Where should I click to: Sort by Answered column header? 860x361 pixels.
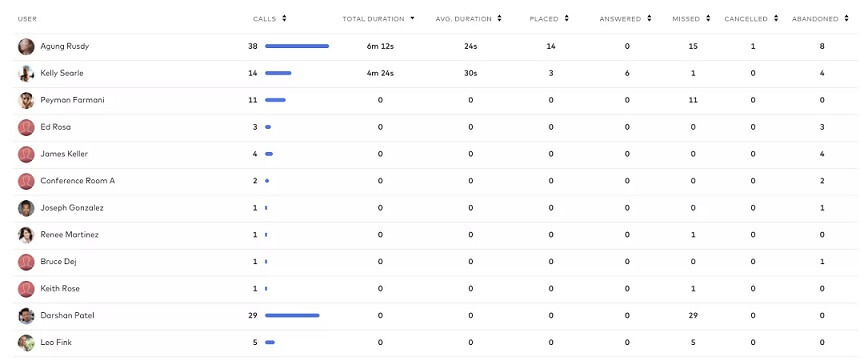point(625,19)
